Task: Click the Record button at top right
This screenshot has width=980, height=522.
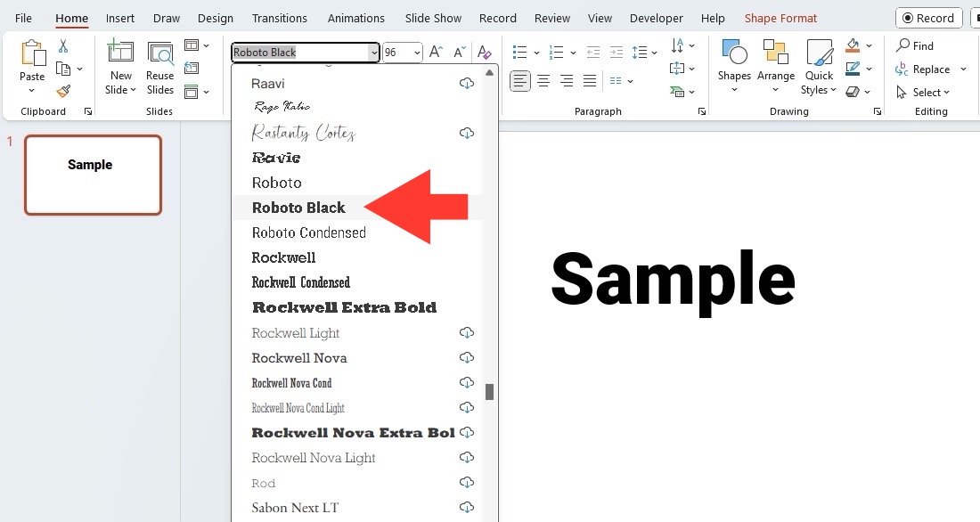Action: click(x=928, y=18)
